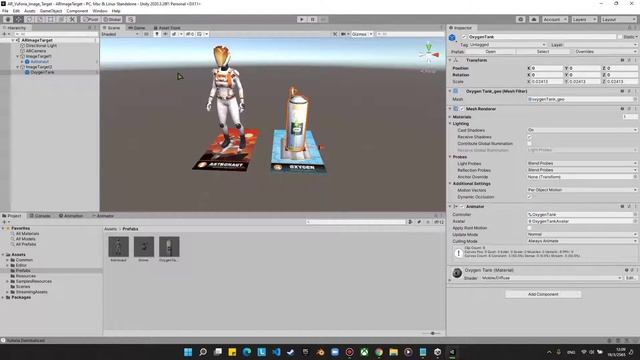Select the Rect tool in the toolbar
Viewport: 640px width, 360px height.
(x=51, y=19)
